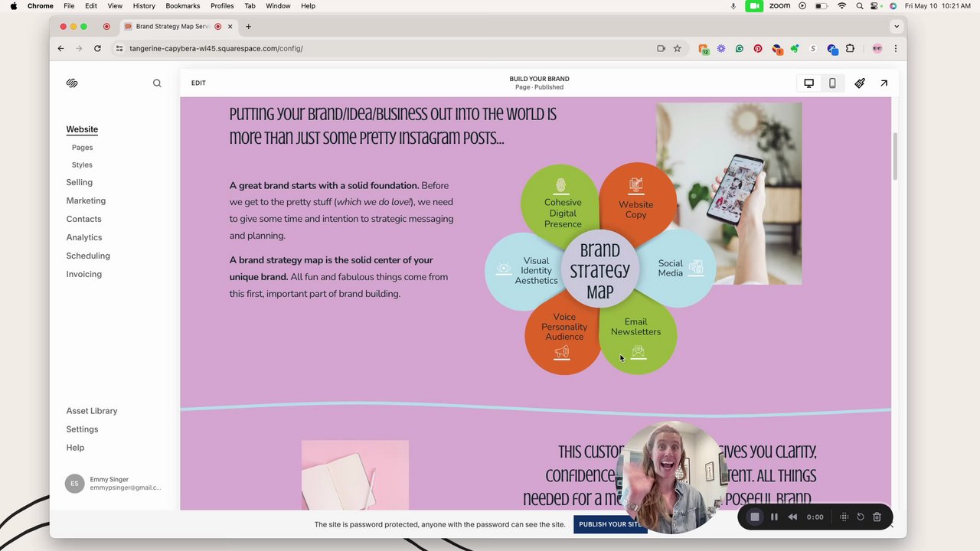This screenshot has height=551, width=980.
Task: Click BUILD YOUR BRAND page title
Action: [x=539, y=79]
